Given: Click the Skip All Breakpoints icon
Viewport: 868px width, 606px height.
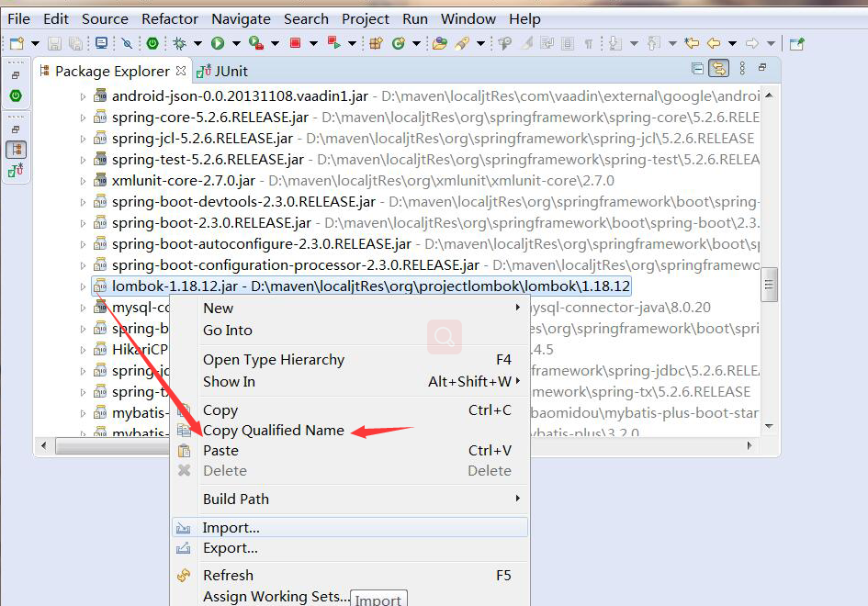Looking at the screenshot, I should pos(127,43).
